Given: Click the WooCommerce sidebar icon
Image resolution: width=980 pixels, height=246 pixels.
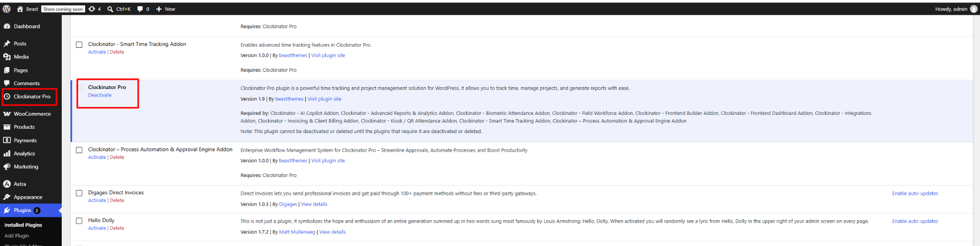Looking at the screenshot, I should 7,114.
